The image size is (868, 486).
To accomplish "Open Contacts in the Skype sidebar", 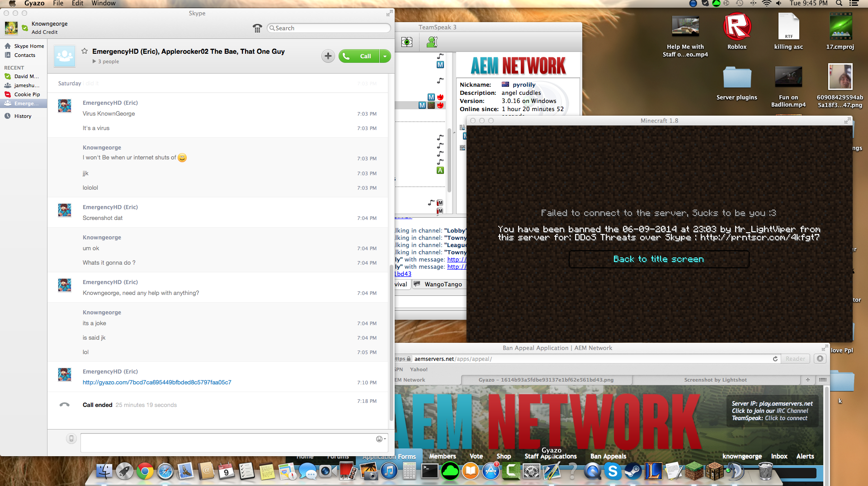I will (x=20, y=55).
